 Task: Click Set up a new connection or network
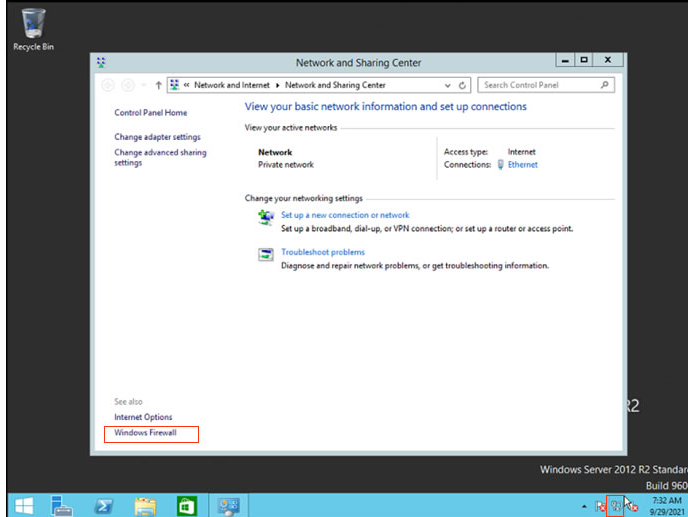(x=345, y=215)
